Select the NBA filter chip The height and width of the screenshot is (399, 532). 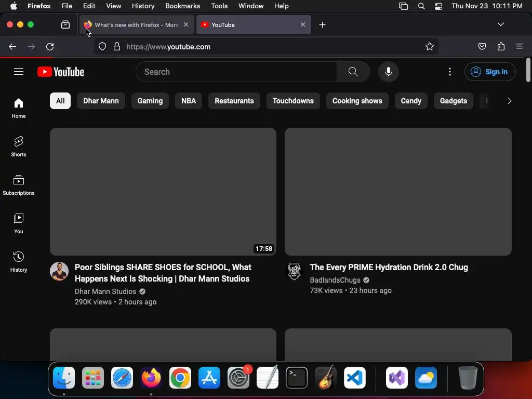(189, 101)
